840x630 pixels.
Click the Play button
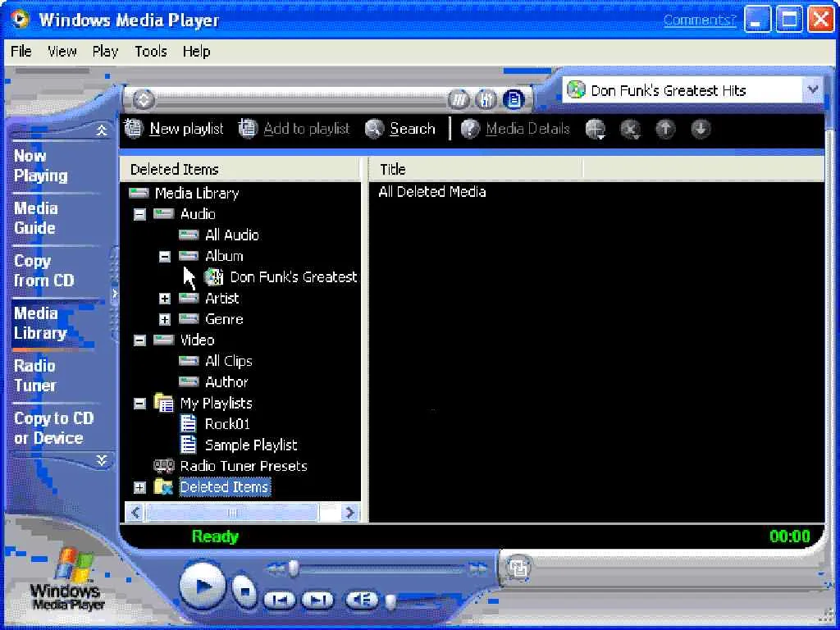pos(202,587)
